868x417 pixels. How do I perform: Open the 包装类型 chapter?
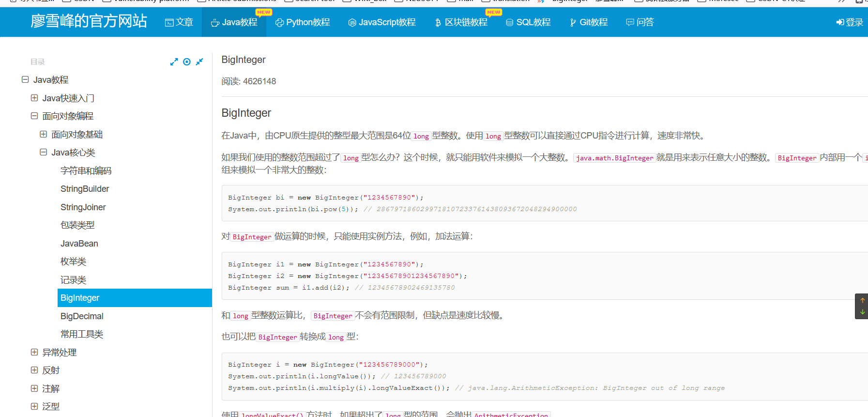tap(77, 225)
